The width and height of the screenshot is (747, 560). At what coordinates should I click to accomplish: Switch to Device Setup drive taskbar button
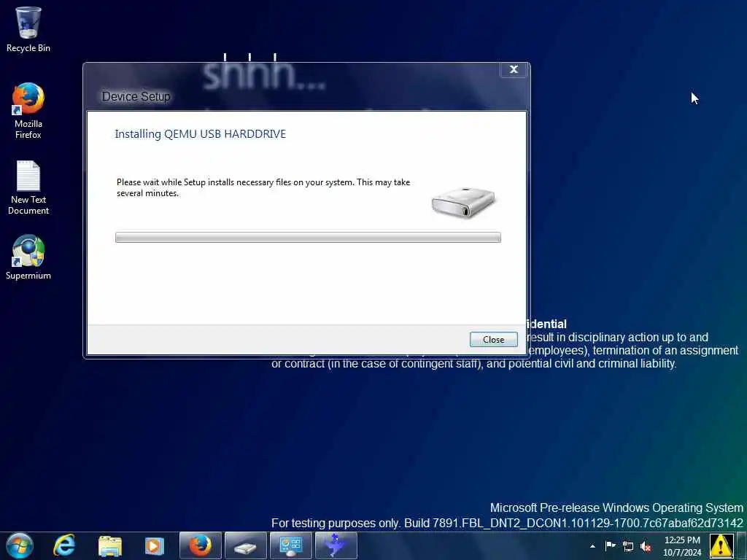pos(245,545)
